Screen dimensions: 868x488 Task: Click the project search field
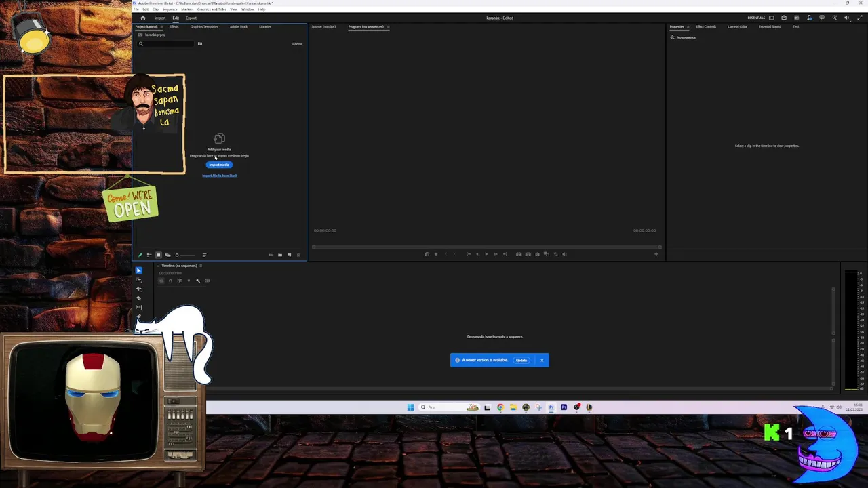(x=165, y=43)
